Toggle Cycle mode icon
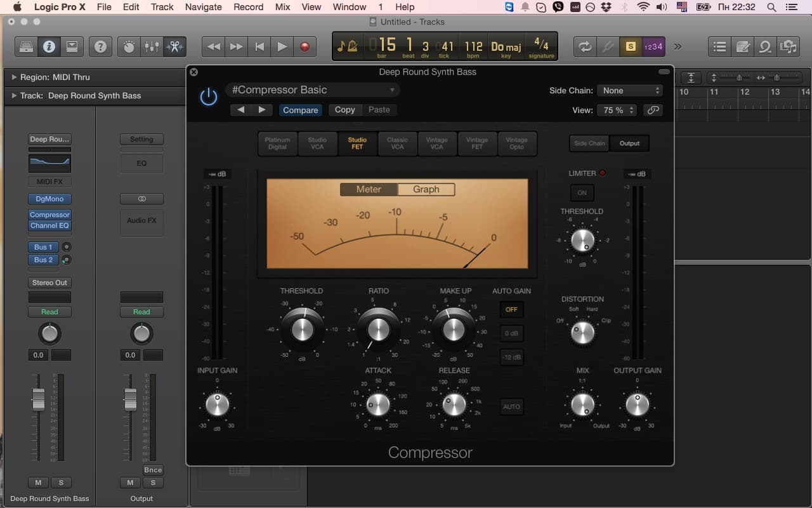Viewport: 812px width, 508px height. [585, 46]
